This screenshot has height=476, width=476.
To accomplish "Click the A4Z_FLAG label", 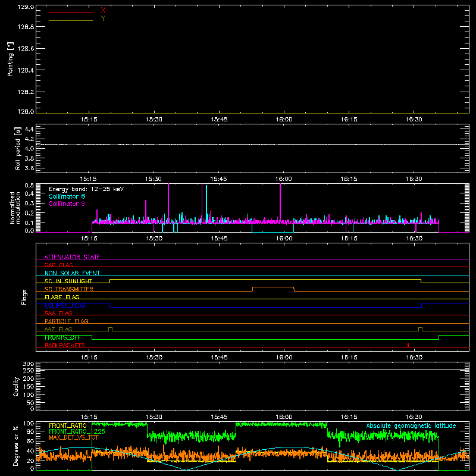I will click(x=58, y=329).
